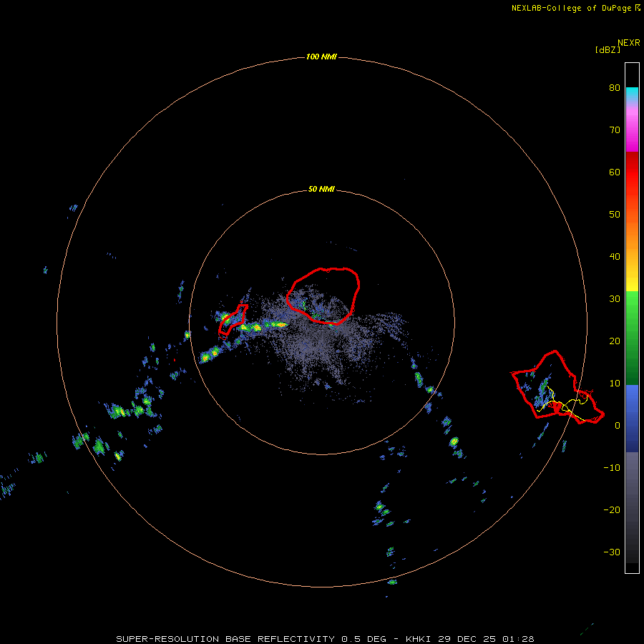This screenshot has height=644, width=644.
Task: Click the [dBZ] unit label above the scale
Action: 608,50
